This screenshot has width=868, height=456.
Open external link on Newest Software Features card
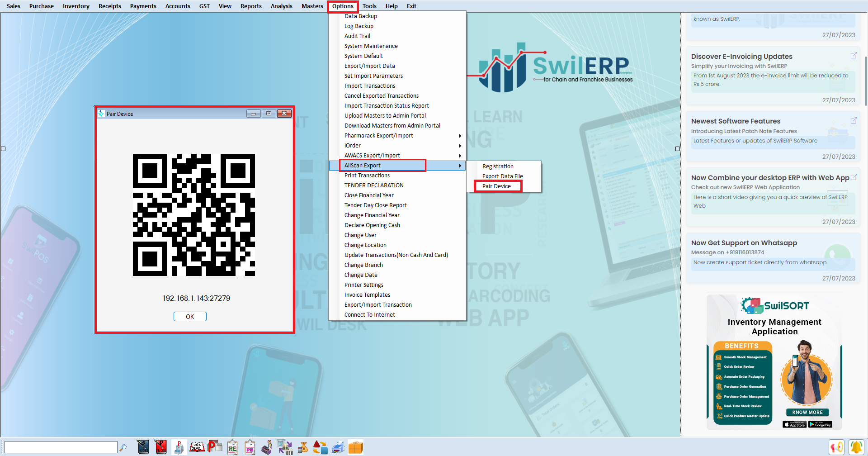854,120
